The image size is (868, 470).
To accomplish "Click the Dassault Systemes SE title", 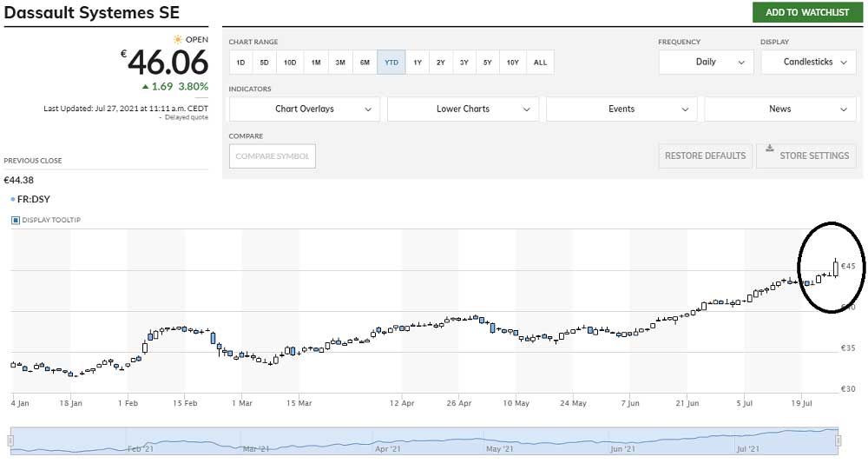I will (x=92, y=12).
